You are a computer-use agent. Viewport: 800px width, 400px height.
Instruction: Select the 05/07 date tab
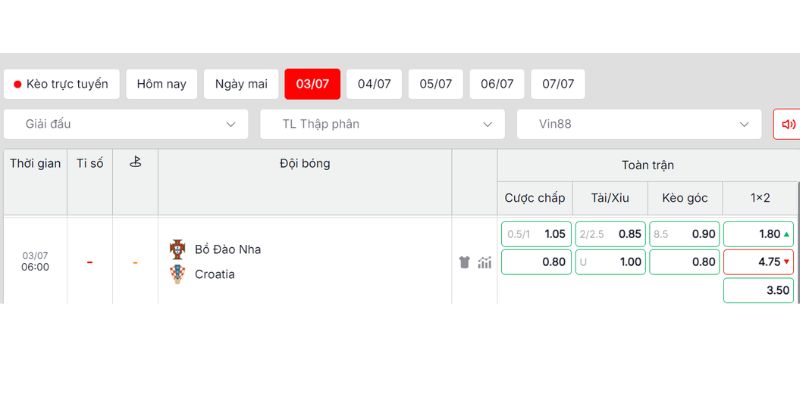tap(436, 84)
